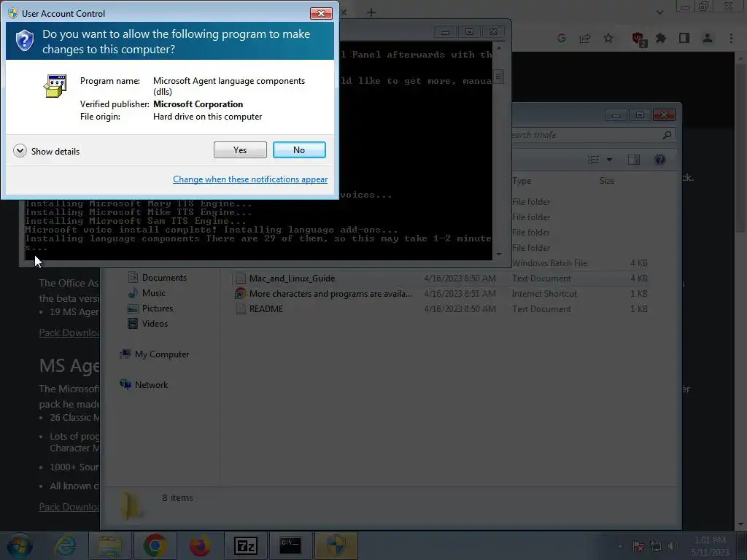747x560 pixels.
Task: Click Yes in User Account Control dialog
Action: point(240,150)
